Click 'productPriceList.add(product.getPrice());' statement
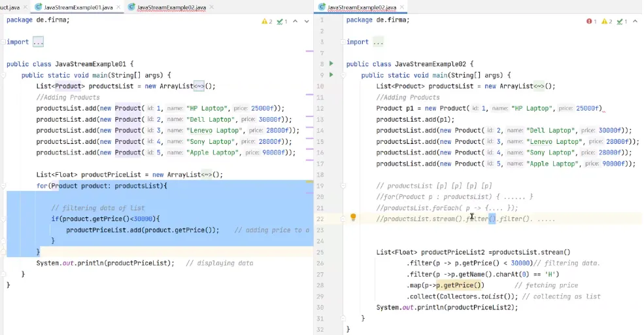This screenshot has height=335, width=644. (143, 230)
